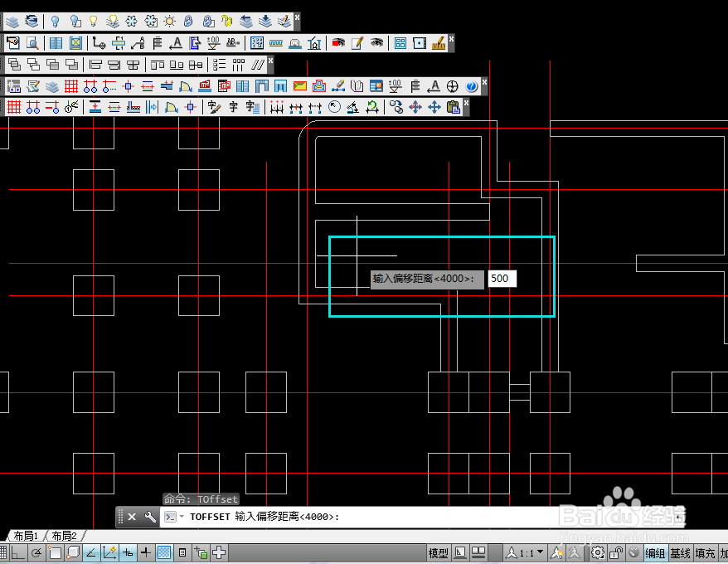Close the command line with X button
This screenshot has height=564, width=728.
132,517
